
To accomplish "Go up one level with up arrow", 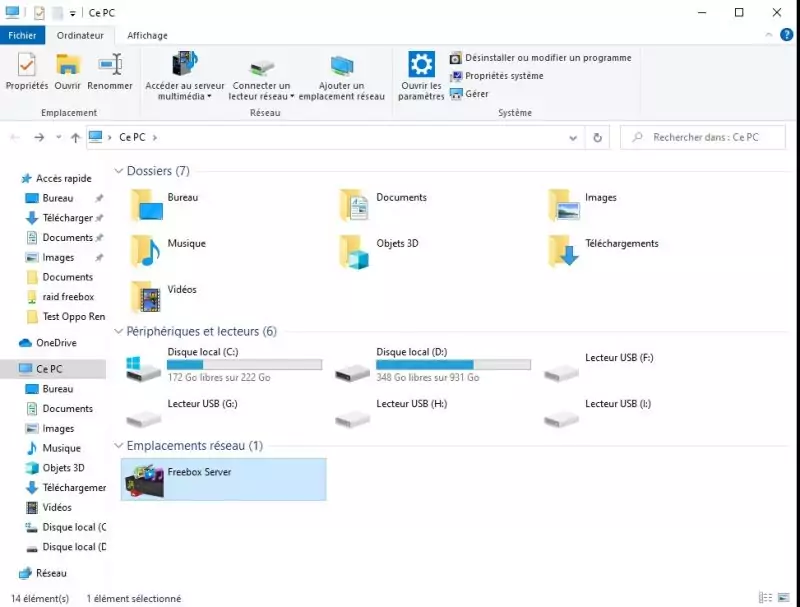I will [75, 137].
